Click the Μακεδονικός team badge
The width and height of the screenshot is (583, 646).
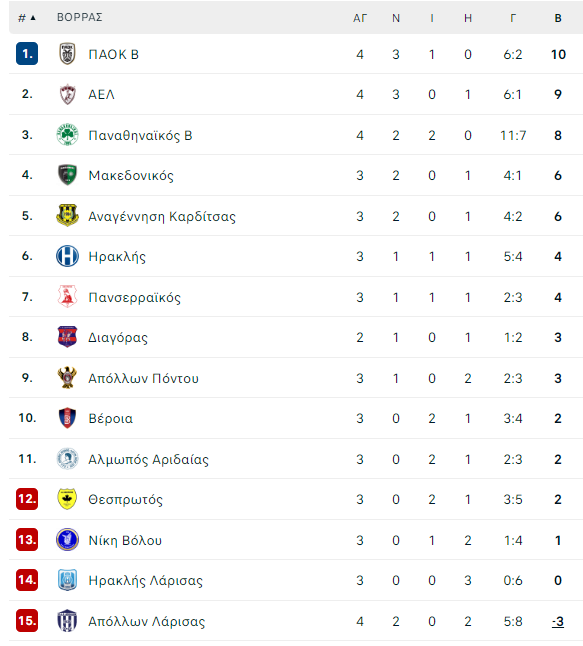tap(67, 175)
